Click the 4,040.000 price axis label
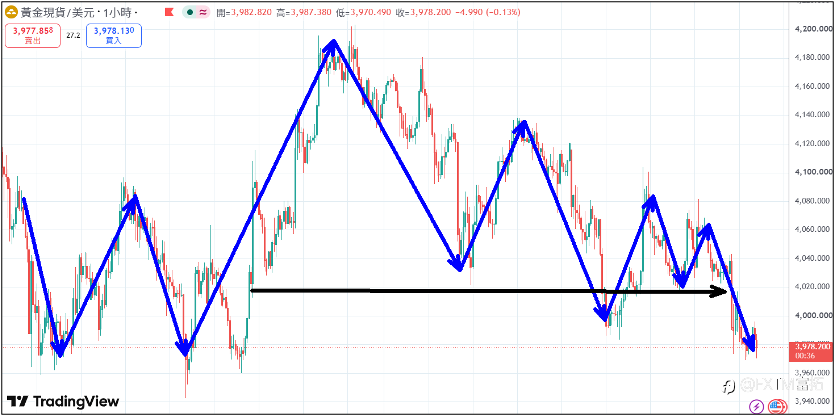834x416 pixels. (812, 259)
